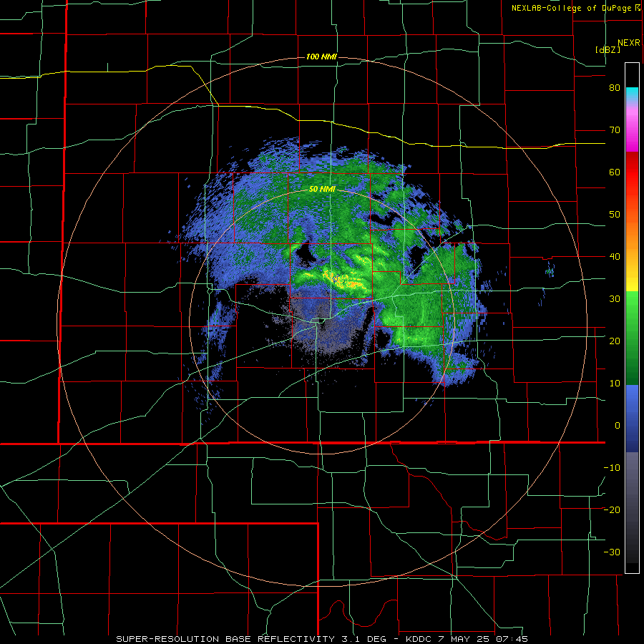Click the -10 dBZ scale value
This screenshot has height=644, width=644.
612,467
